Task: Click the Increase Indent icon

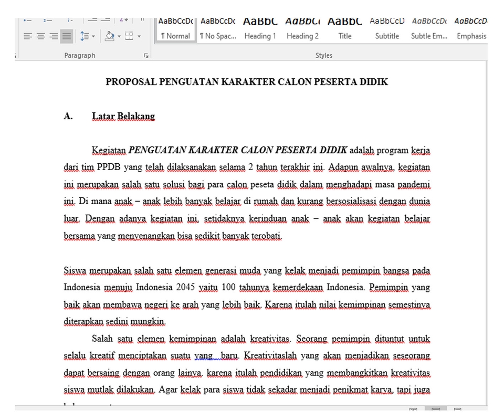Action: pyautogui.click(x=106, y=20)
